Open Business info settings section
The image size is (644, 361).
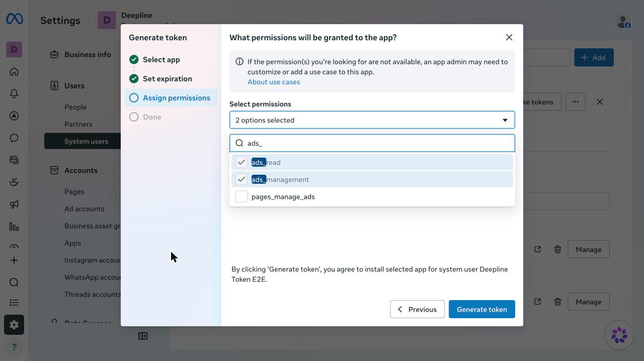(x=88, y=54)
